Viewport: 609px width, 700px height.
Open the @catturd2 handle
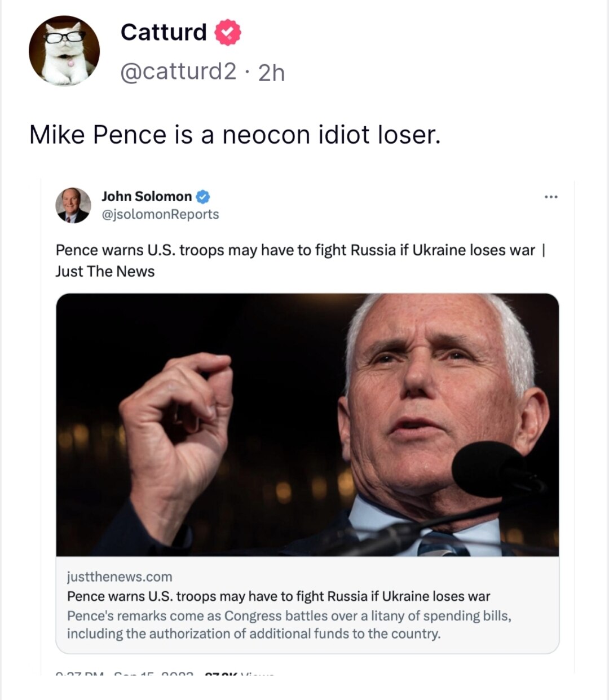click(178, 72)
